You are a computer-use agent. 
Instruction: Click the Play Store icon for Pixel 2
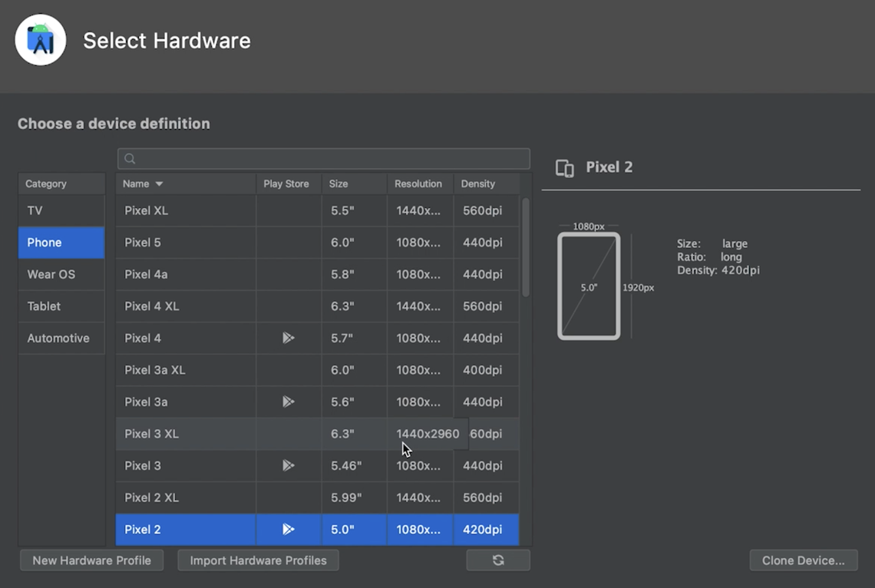coord(288,529)
